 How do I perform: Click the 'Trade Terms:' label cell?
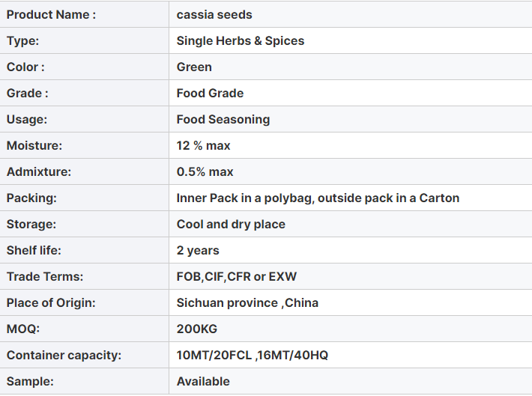84,277
